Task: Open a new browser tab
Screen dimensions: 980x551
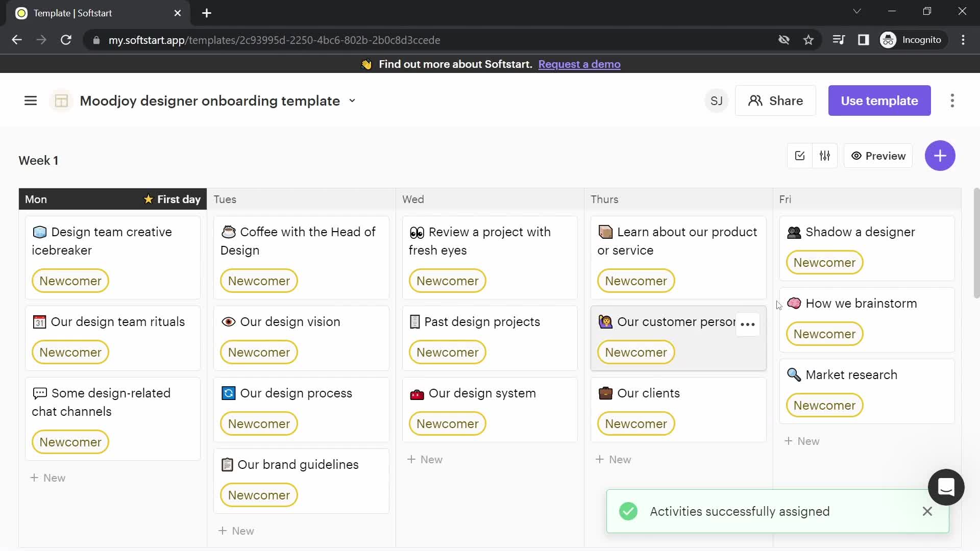Action: pos(207,13)
